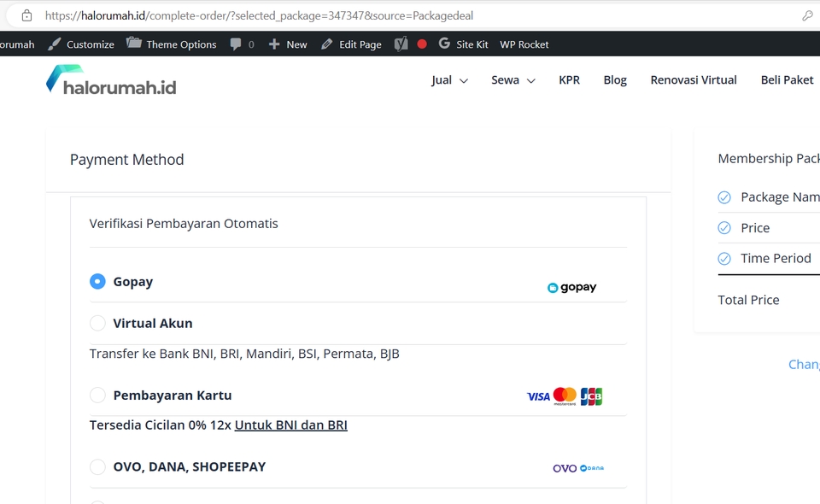
Task: Click the gopay logo badge
Action: pos(571,287)
